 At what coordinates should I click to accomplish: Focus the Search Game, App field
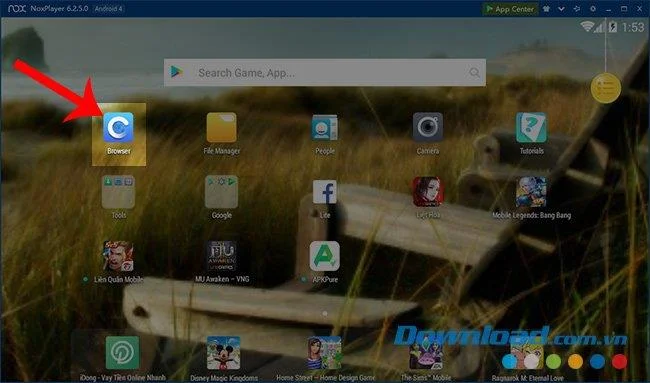pyautogui.click(x=325, y=73)
